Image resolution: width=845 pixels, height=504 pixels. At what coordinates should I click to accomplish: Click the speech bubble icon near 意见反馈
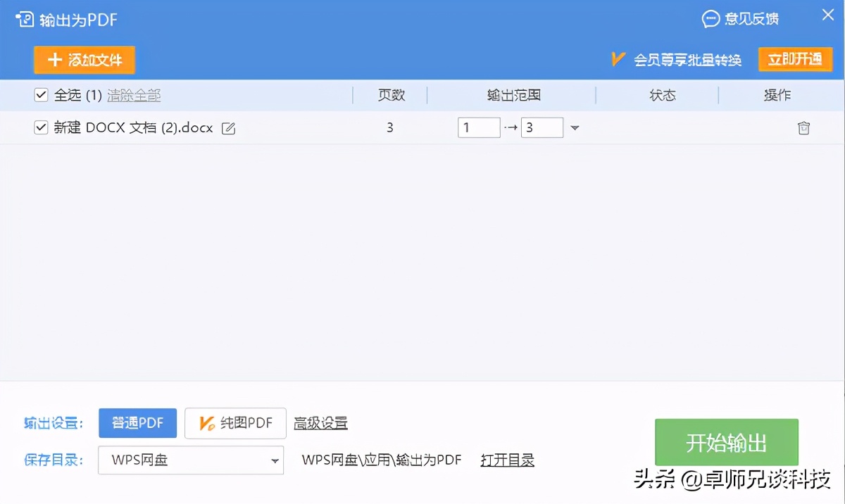point(710,19)
